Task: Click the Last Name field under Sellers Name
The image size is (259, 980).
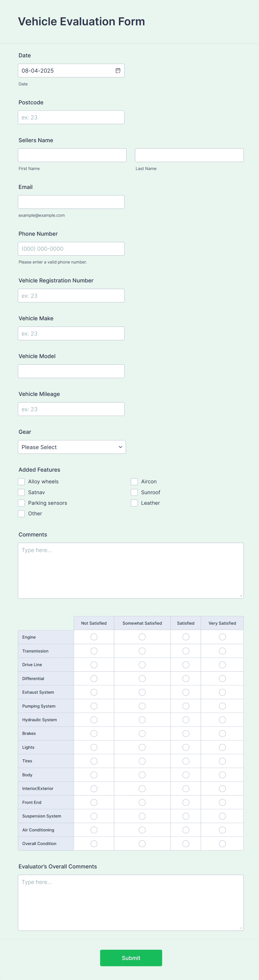Action: tap(189, 155)
